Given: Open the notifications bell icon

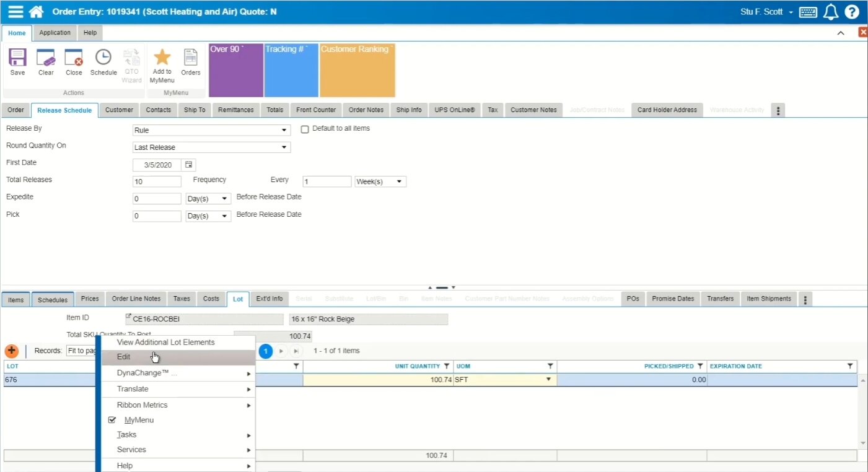Looking at the screenshot, I should pos(830,12).
